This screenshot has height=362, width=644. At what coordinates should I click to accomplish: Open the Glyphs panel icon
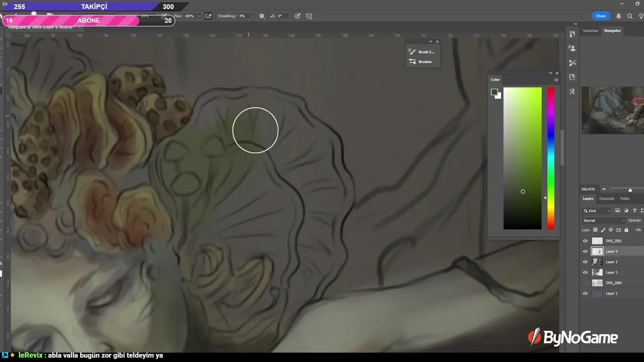572,92
